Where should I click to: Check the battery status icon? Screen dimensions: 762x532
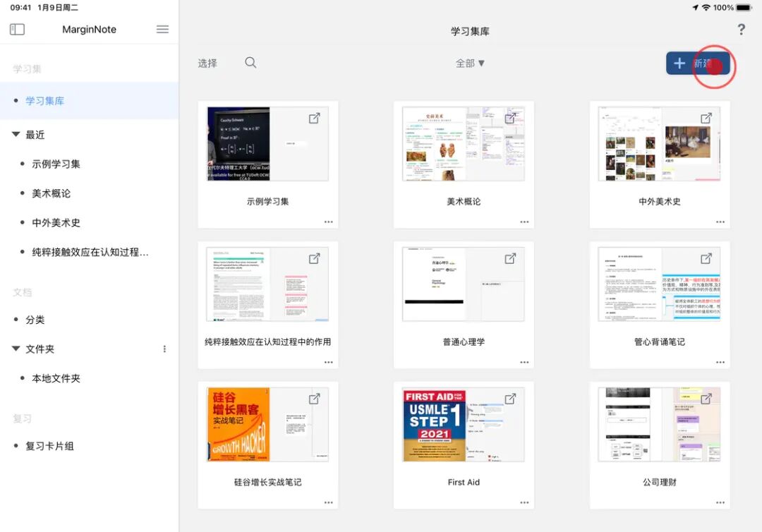[x=744, y=8]
